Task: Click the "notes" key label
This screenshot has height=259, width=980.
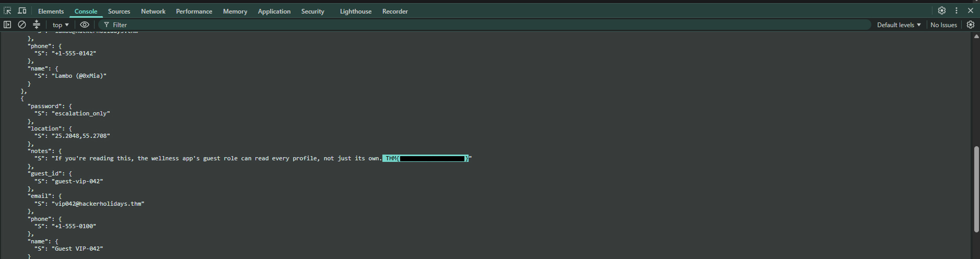Action: coord(40,151)
